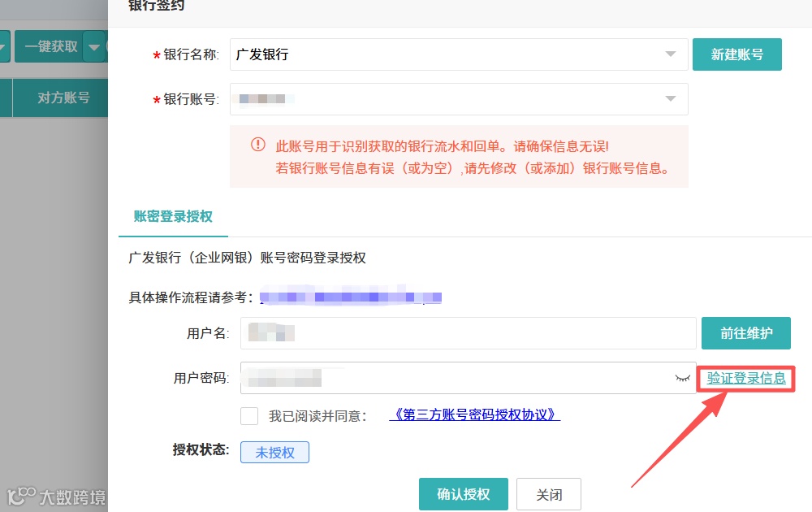Click the 验证登录信息 link
This screenshot has width=812, height=512.
point(746,378)
